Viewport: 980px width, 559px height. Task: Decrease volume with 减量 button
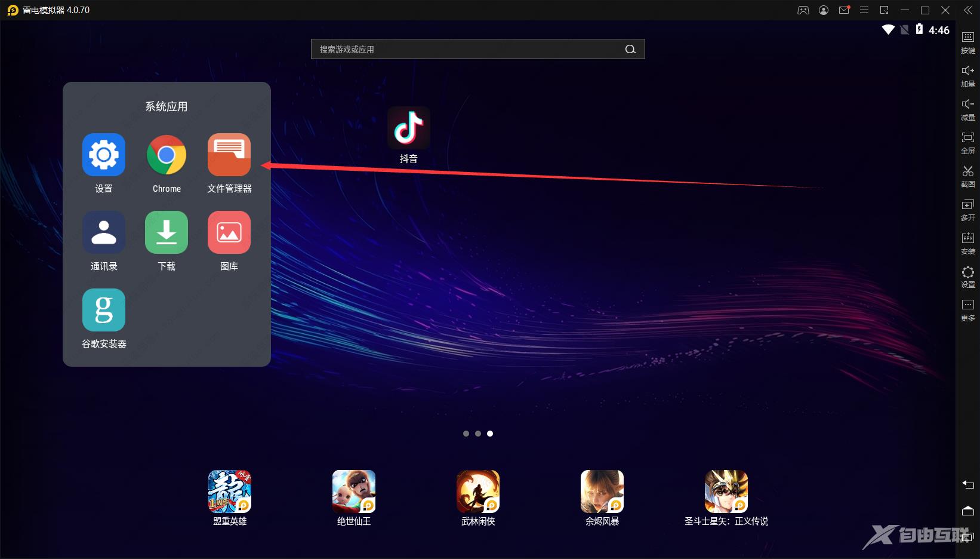coord(968,109)
